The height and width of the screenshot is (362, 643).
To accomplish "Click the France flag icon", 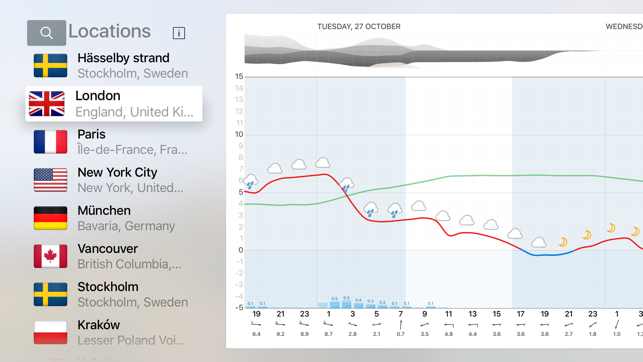I will pos(50,142).
